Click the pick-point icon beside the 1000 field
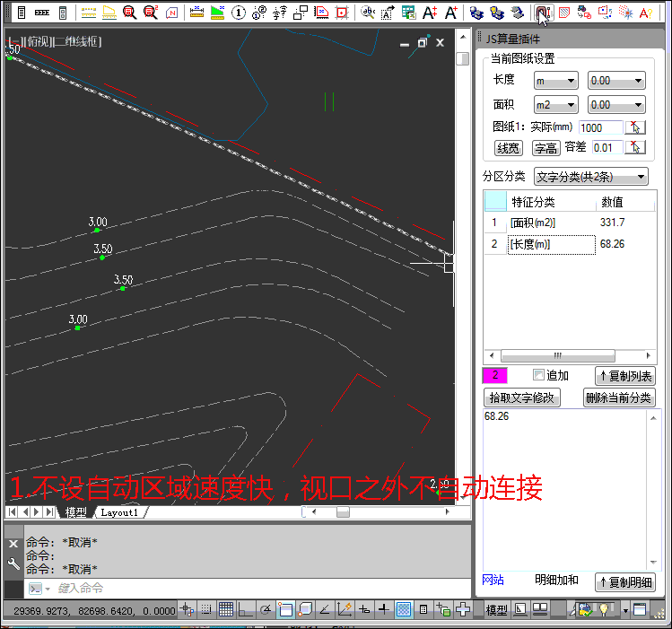 click(635, 127)
